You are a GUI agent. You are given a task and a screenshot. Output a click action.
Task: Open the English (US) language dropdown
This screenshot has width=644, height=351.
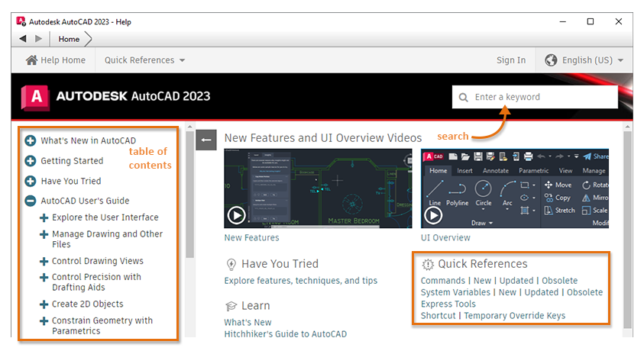point(584,60)
